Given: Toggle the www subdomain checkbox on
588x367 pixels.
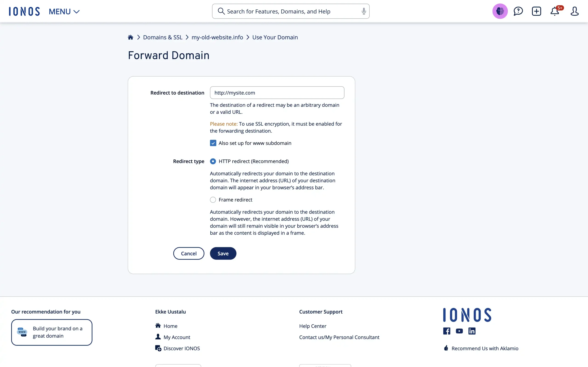Looking at the screenshot, I should click(x=213, y=143).
